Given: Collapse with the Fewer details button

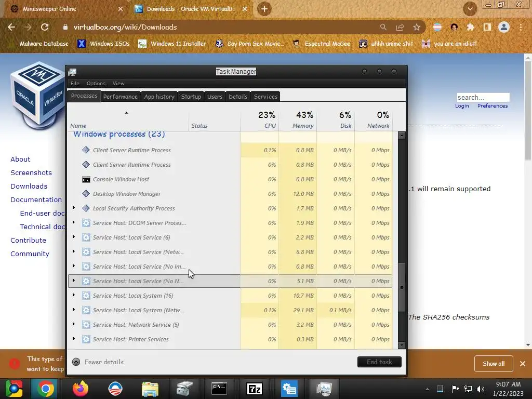Looking at the screenshot, I should [98, 362].
